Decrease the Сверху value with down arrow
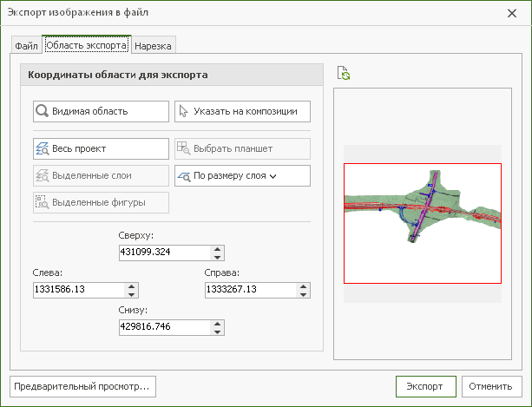Viewport: 532px width, 407px height. [218, 257]
